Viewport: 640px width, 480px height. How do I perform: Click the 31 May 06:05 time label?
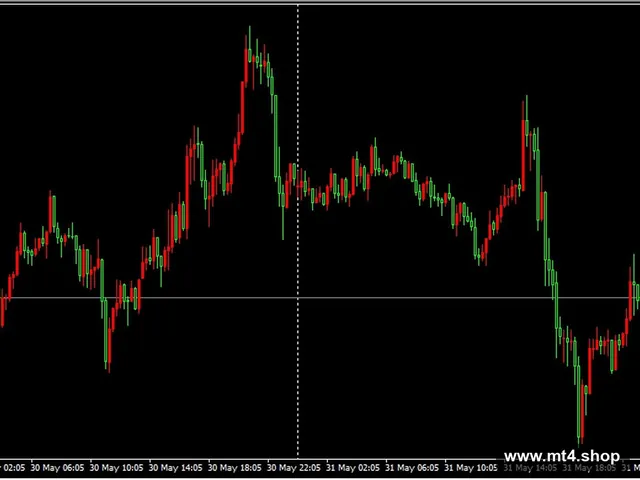[x=413, y=468]
